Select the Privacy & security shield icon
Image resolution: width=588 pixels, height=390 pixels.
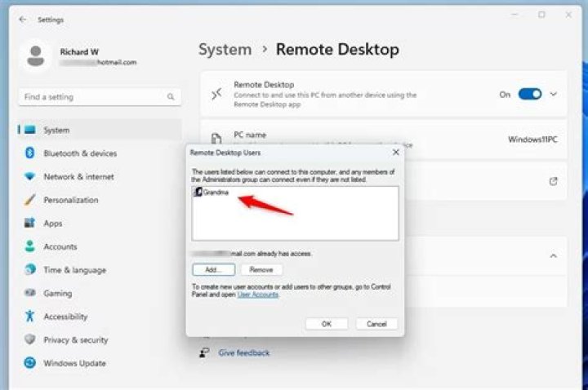pos(29,339)
